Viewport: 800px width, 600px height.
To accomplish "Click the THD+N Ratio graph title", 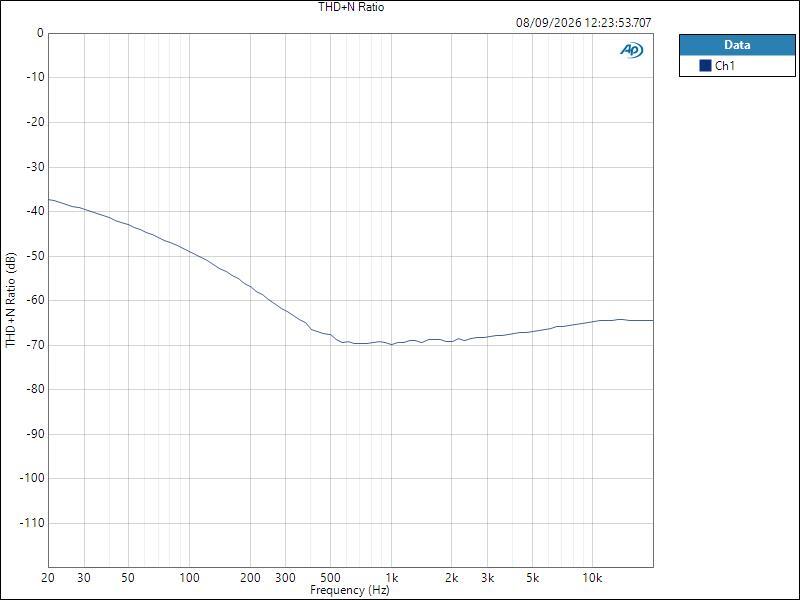I will 351,7.
